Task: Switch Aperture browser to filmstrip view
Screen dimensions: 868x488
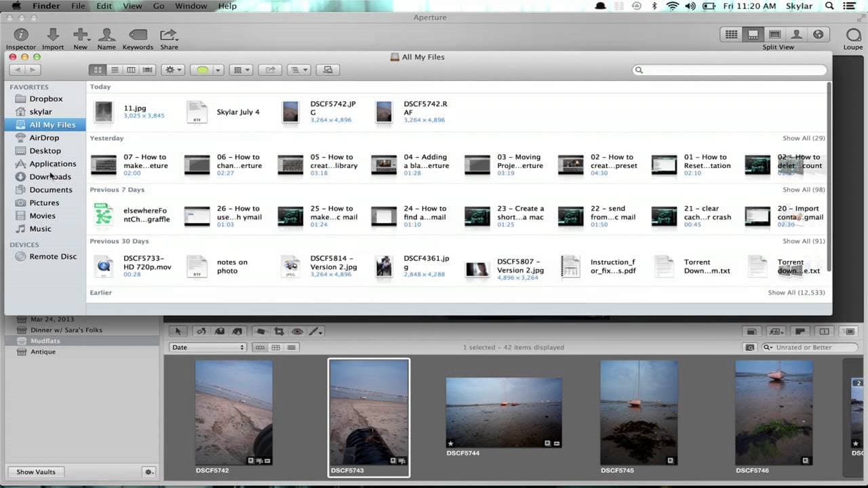Action: pyautogui.click(x=260, y=347)
